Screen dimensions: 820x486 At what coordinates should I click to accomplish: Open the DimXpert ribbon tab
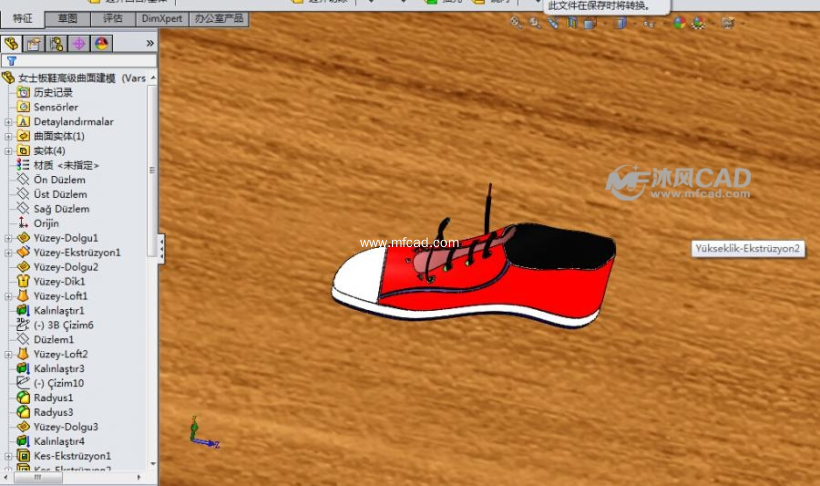coord(159,18)
